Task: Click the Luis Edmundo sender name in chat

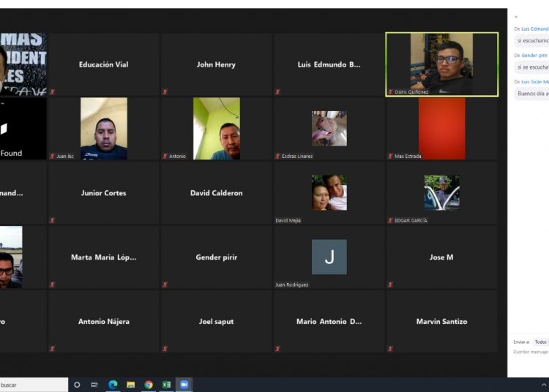Action: pyautogui.click(x=534, y=29)
